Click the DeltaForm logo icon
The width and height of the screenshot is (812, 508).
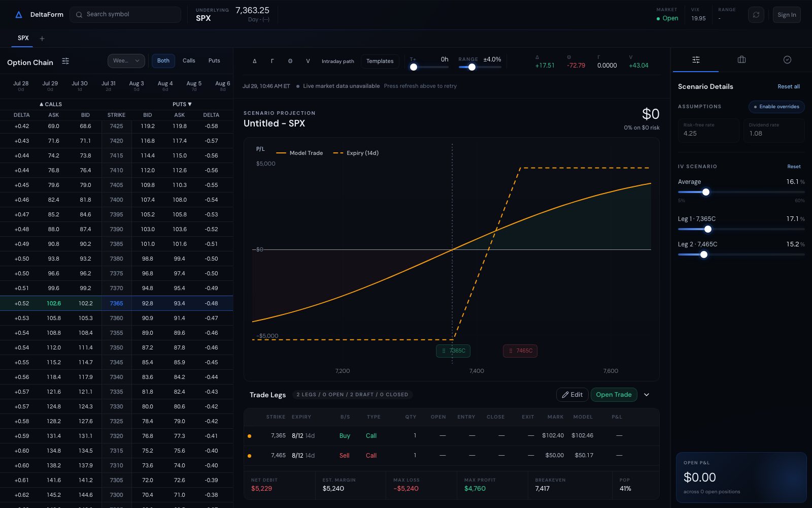click(19, 15)
